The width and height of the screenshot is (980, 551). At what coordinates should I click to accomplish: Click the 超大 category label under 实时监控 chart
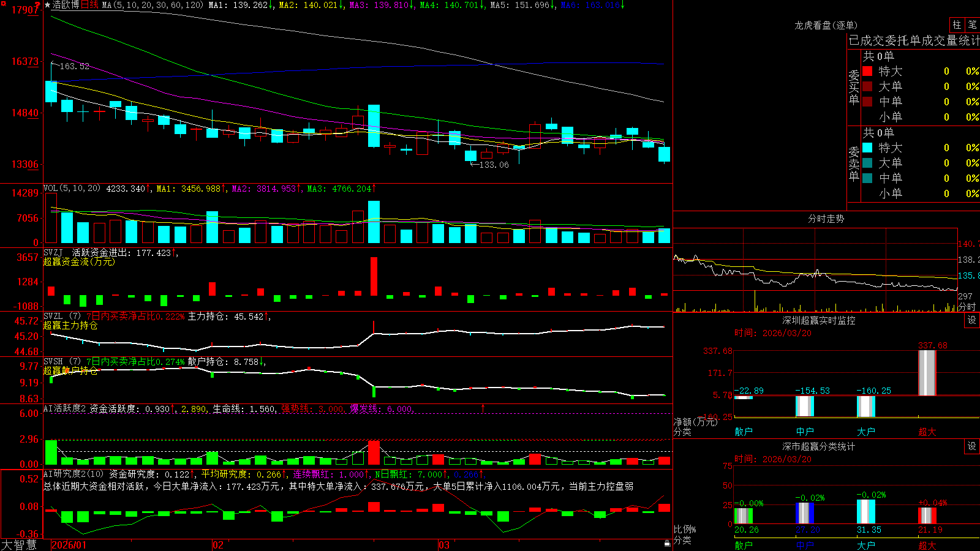(x=927, y=432)
